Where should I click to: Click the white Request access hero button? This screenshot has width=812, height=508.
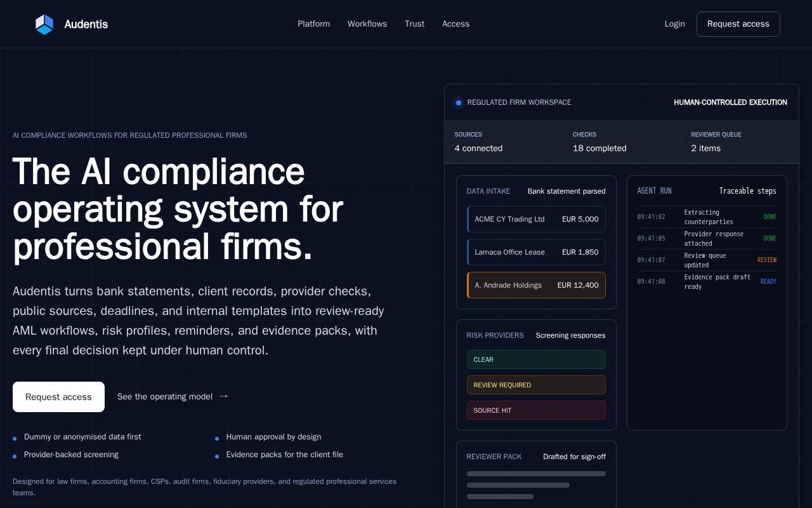(58, 397)
